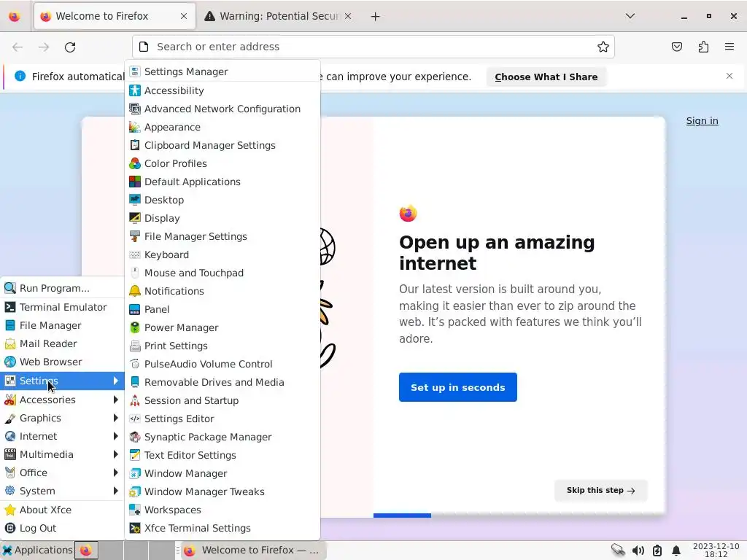Expand the System submenu arrow
Screen dimensions: 747x560
[x=115, y=491]
